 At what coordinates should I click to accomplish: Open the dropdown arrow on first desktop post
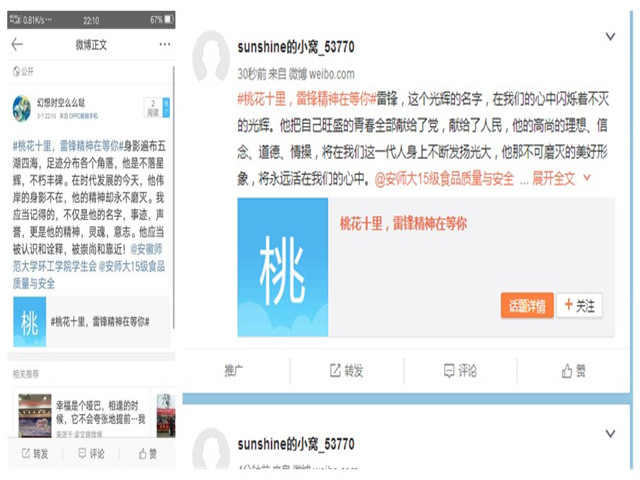click(x=610, y=37)
